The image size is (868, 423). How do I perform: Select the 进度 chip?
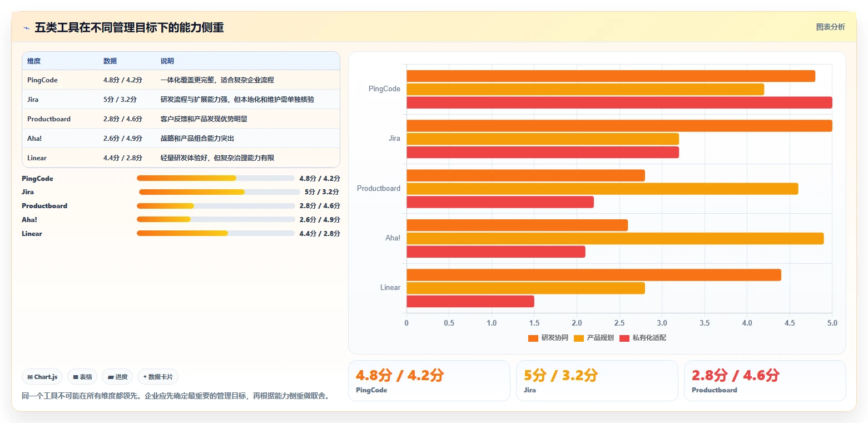117,377
